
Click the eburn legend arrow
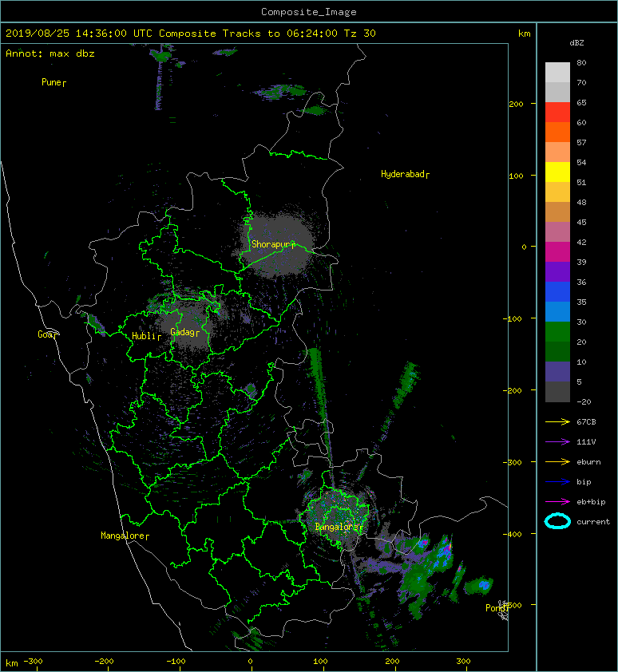click(x=557, y=462)
